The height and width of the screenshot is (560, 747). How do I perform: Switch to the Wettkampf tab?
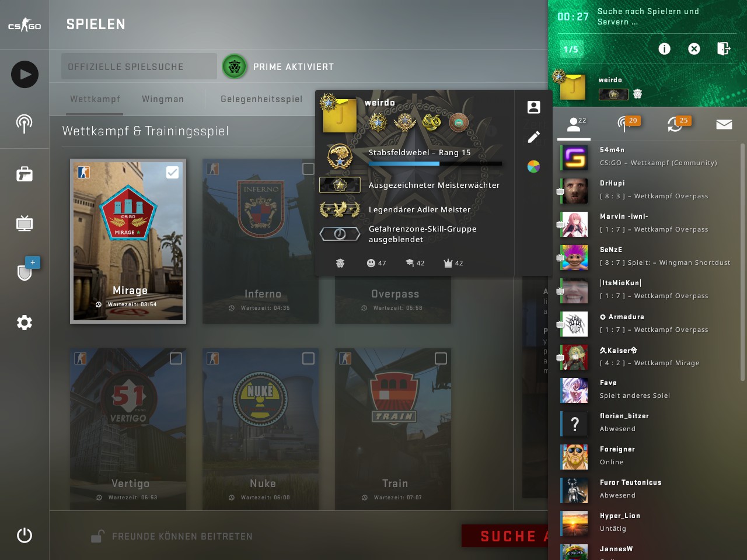(95, 99)
